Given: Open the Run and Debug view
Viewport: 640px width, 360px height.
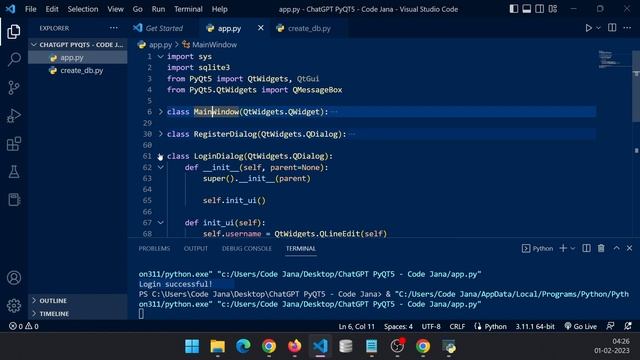Looking at the screenshot, I should pos(13,116).
